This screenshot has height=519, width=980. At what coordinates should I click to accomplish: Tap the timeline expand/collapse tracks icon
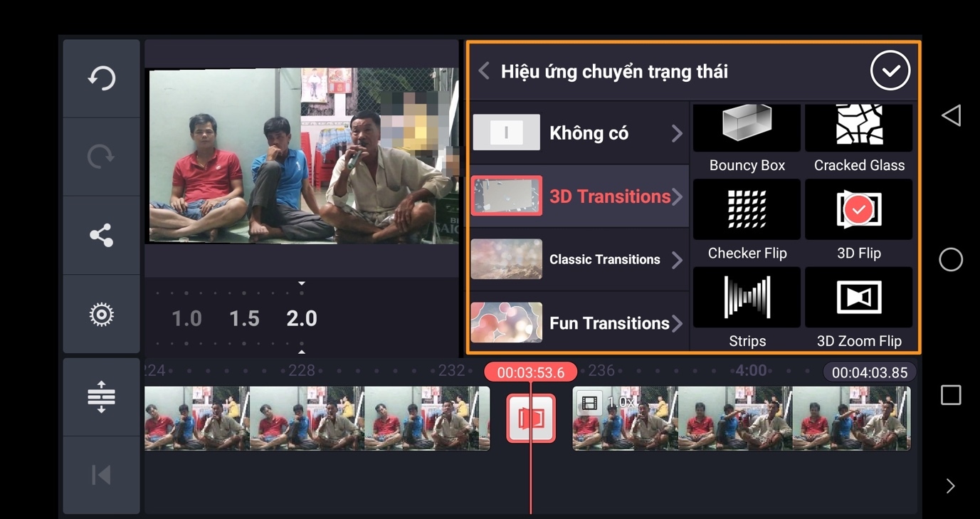coord(101,397)
